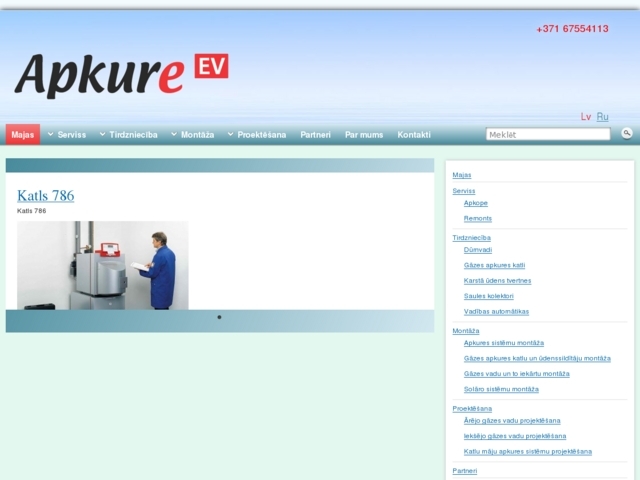Viewport: 640px width, 480px height.
Task: Open Saules kolektori sidebar link
Action: tap(489, 296)
